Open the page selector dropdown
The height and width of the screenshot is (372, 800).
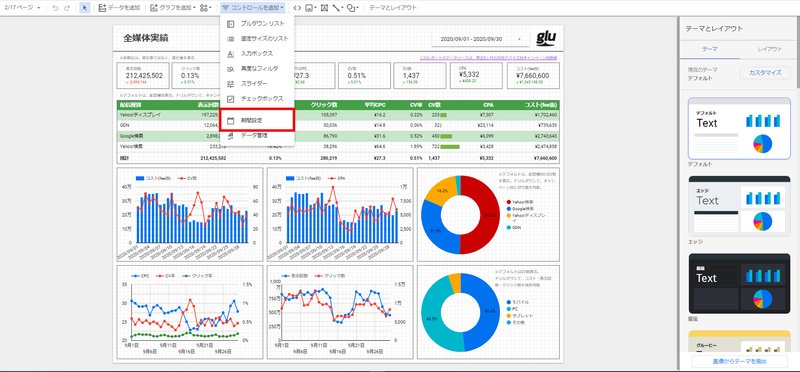coord(21,8)
